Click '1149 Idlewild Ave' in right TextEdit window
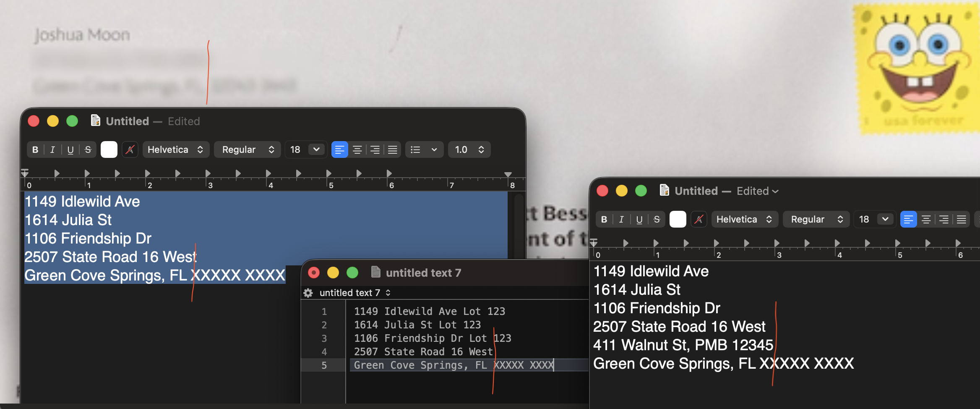Screen dimensions: 980x409 coord(651,271)
